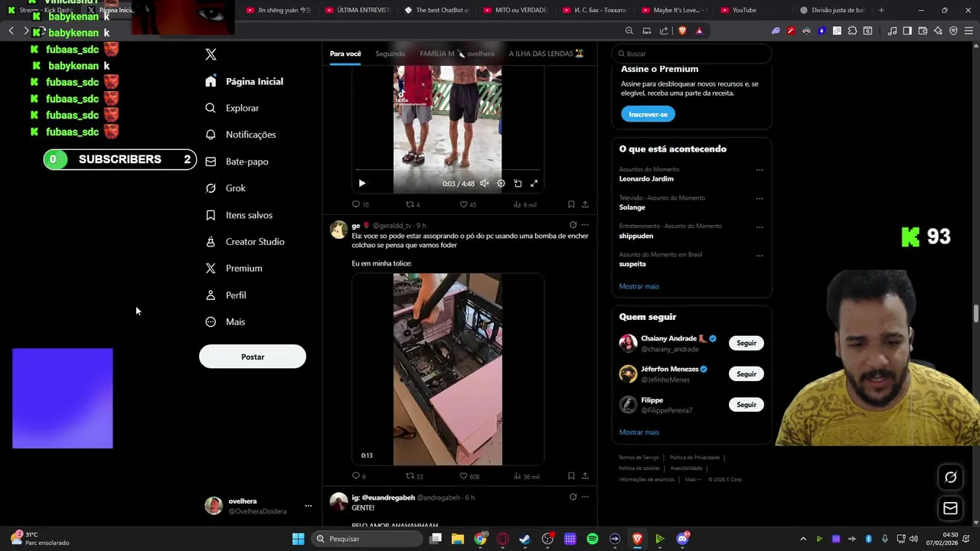Click Grok icon on ge's post
Viewport: 980px width, 551px height.
pyautogui.click(x=573, y=225)
